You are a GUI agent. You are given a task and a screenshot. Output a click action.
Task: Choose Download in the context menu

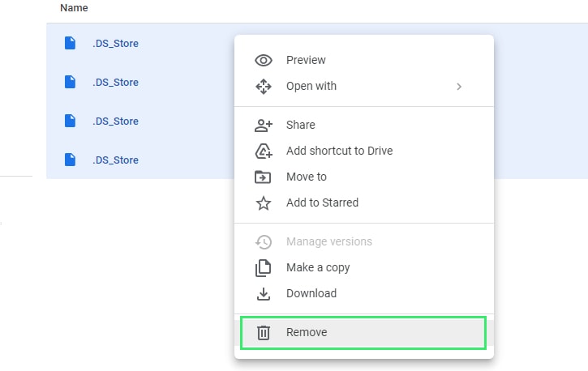364,293
